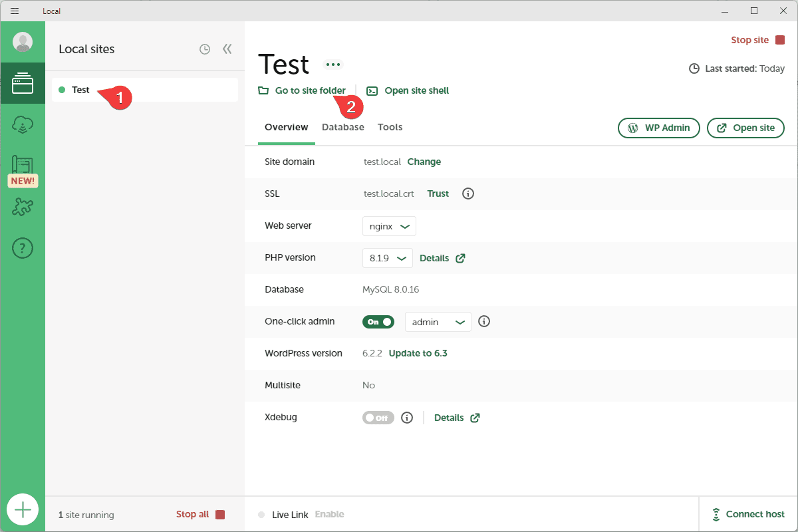Click Stop site
Viewport: 798px width, 532px height.
point(758,40)
